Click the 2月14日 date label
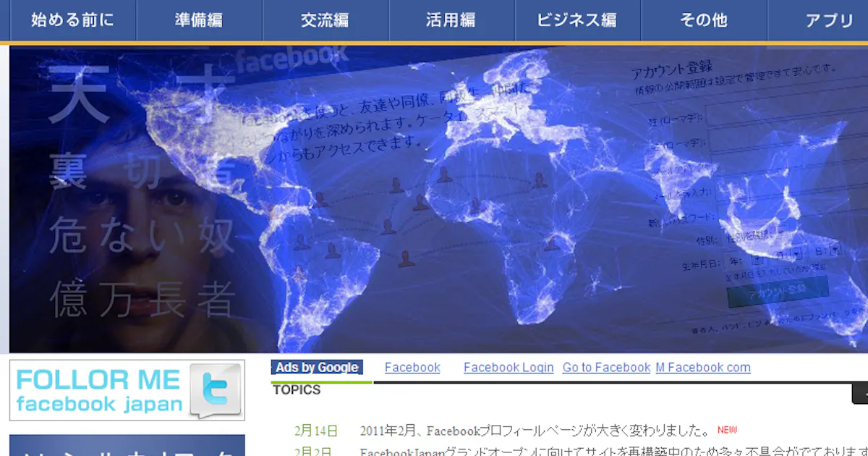This screenshot has height=456, width=868. click(x=316, y=431)
